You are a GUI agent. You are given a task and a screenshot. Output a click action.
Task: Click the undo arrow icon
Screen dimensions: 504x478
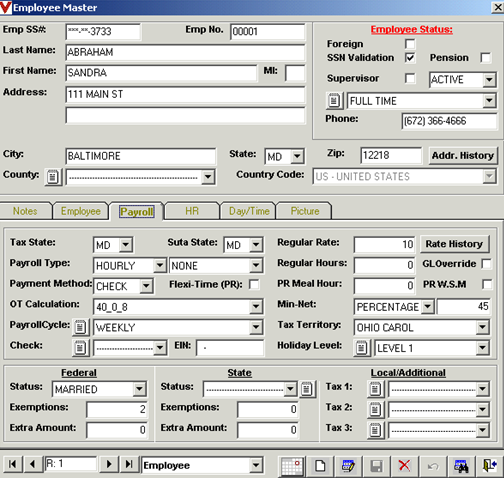coord(432,466)
